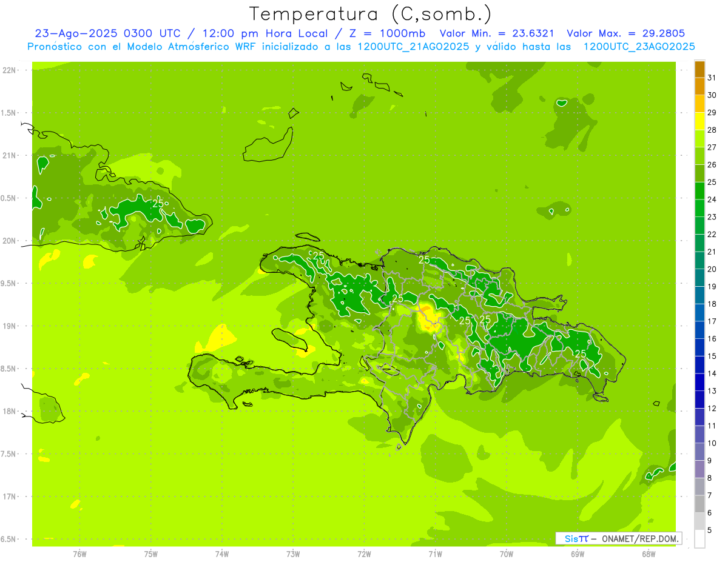
Task: Pick the blue swatch between 15 and 16
Action: (x=699, y=347)
